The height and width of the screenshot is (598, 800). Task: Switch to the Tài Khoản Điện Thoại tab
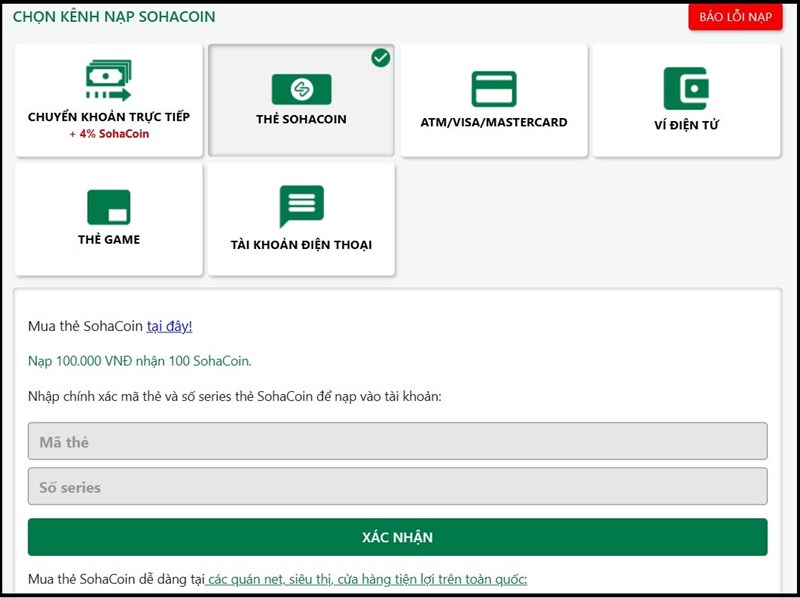pyautogui.click(x=302, y=219)
